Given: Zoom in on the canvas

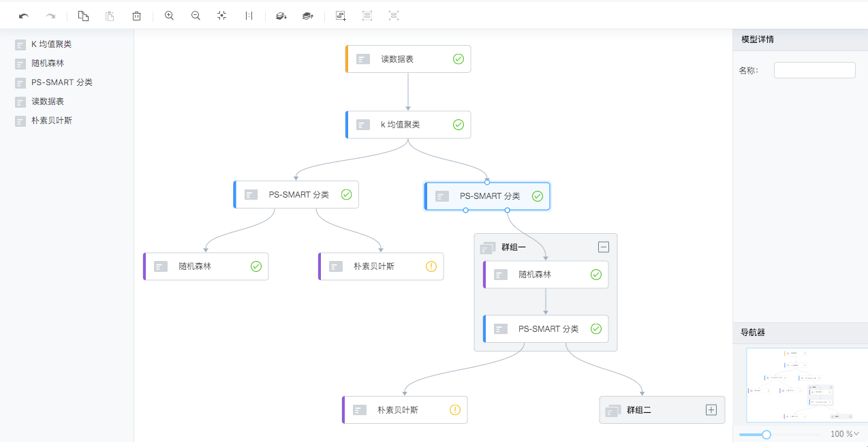Looking at the screenshot, I should point(169,16).
